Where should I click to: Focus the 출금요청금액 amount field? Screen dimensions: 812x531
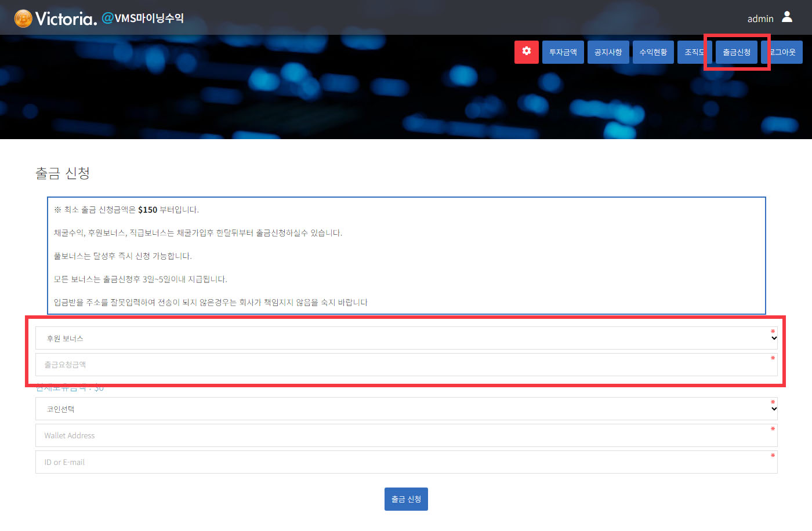click(406, 365)
